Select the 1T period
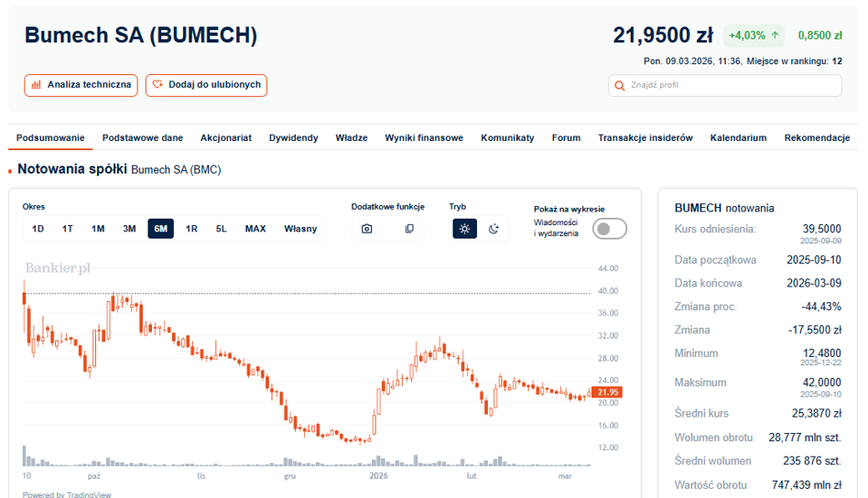The height and width of the screenshot is (498, 868). (x=68, y=229)
